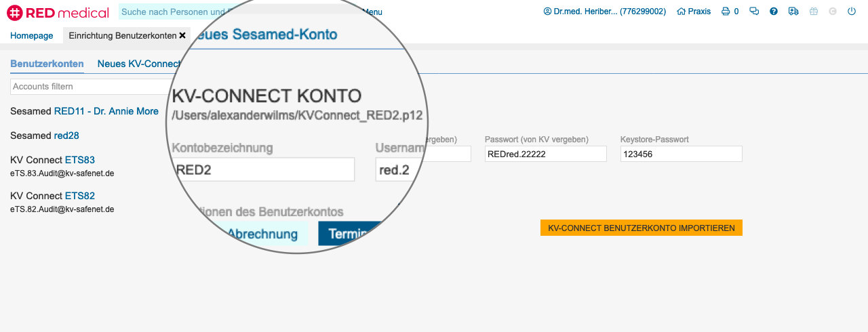Open the chat messages icon
The width and height of the screenshot is (868, 332).
754,12
